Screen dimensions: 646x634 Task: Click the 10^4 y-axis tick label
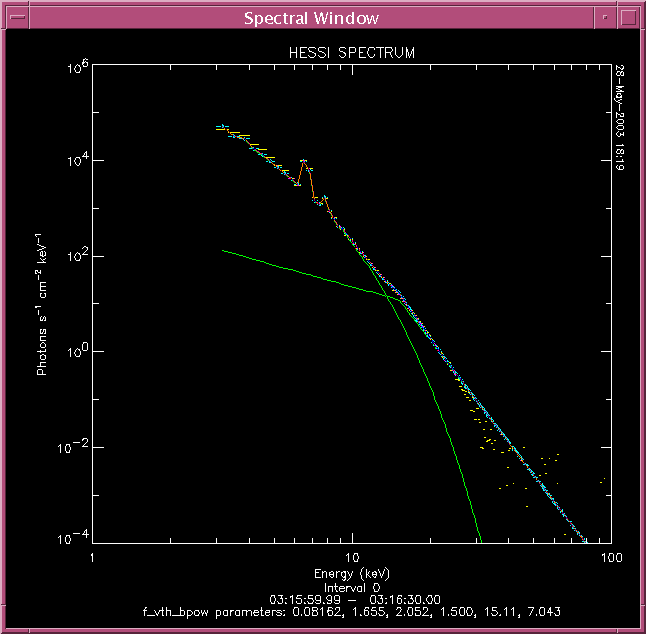(x=77, y=160)
